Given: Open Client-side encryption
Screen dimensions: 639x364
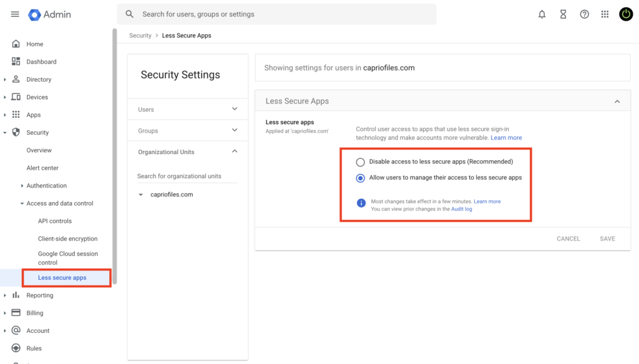Looking at the screenshot, I should click(67, 239).
